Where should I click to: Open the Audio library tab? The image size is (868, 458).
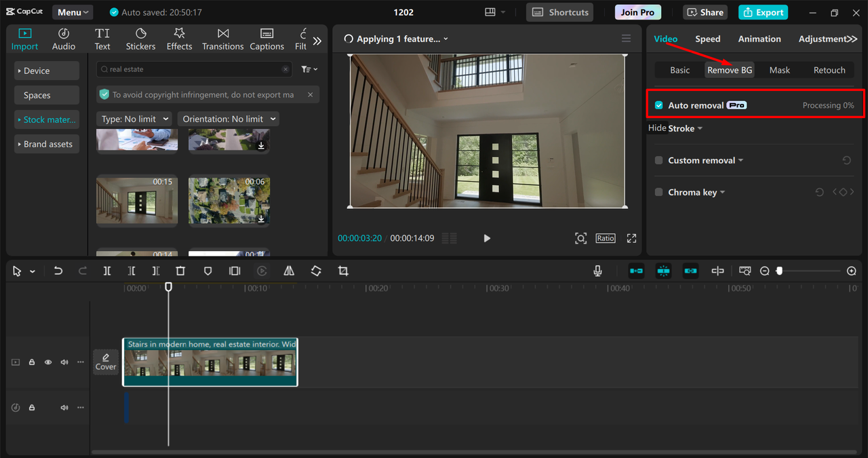tap(64, 39)
